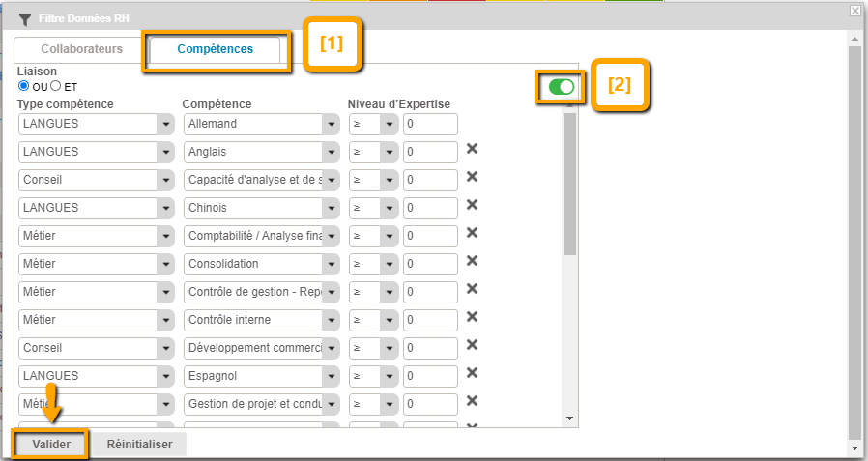Expand the first LANGUES type dropdown
The image size is (868, 461).
click(x=166, y=124)
